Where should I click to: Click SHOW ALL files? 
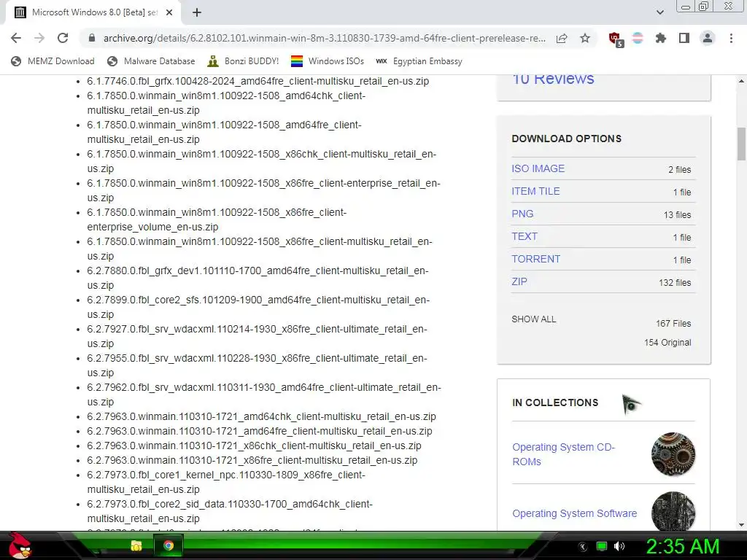533,319
